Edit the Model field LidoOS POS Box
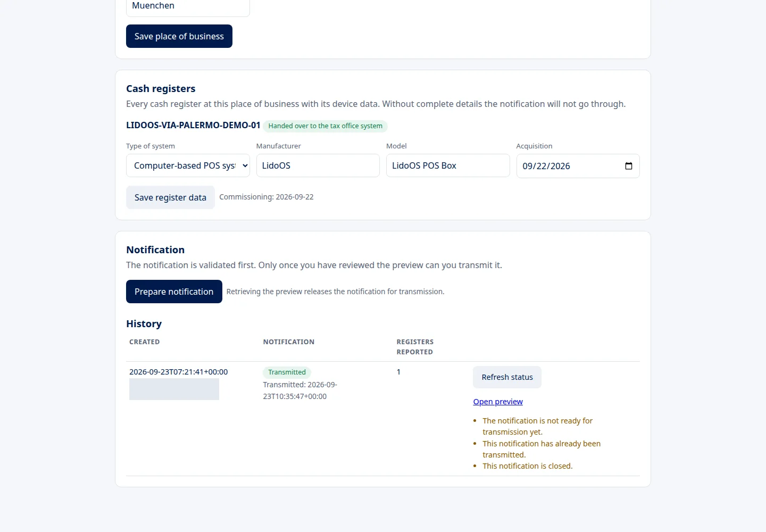766x532 pixels. 448,165
